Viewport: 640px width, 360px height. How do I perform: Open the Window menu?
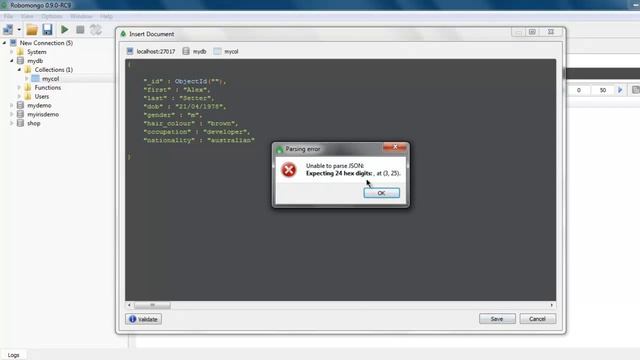tap(81, 16)
